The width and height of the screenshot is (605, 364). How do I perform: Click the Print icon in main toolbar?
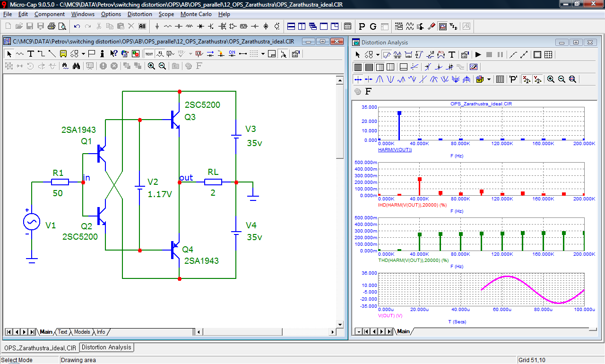[51, 26]
